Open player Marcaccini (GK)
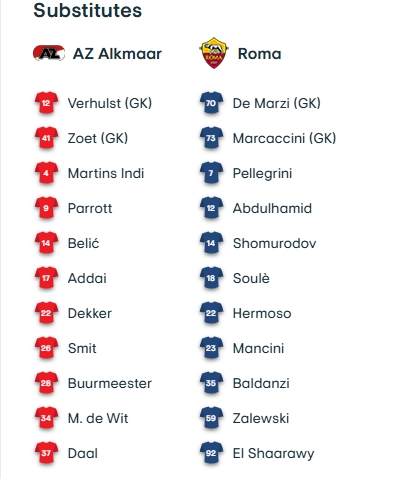This screenshot has height=479, width=419. point(284,138)
